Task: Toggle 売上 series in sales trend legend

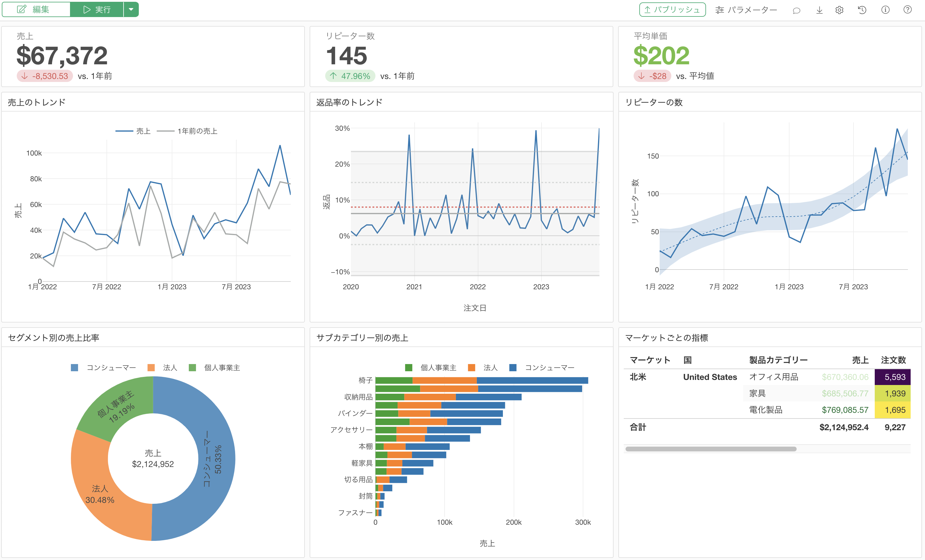Action: pyautogui.click(x=133, y=131)
